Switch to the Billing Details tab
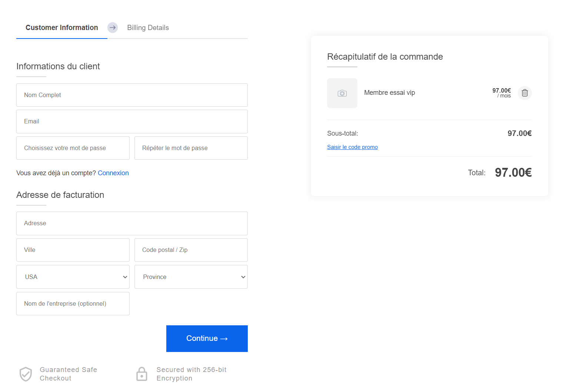The height and width of the screenshot is (392, 570). (148, 28)
